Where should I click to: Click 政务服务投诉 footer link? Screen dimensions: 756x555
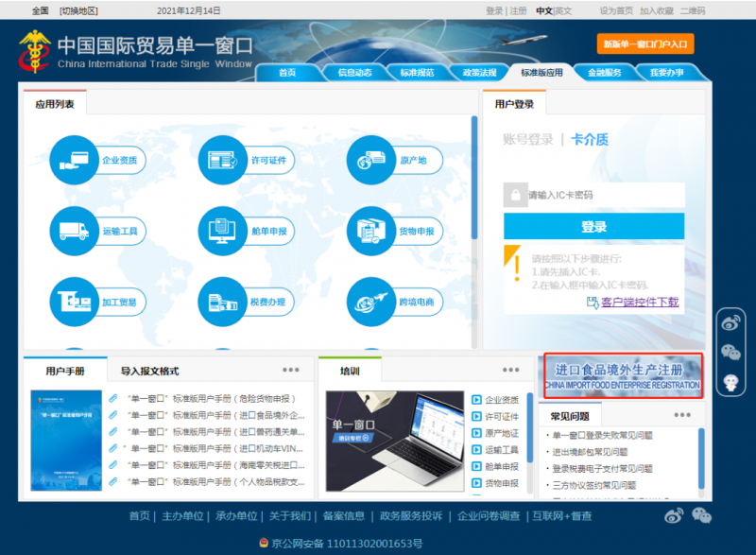411,516
